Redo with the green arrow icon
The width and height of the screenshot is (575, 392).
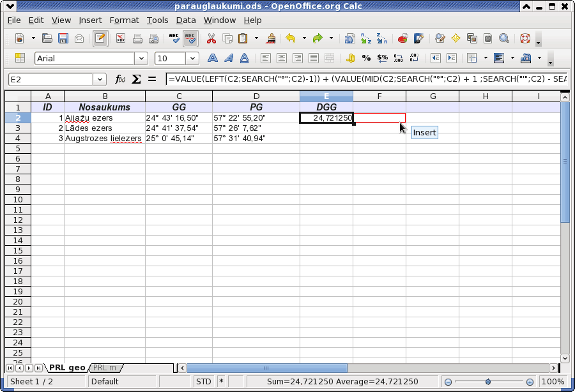[318, 38]
